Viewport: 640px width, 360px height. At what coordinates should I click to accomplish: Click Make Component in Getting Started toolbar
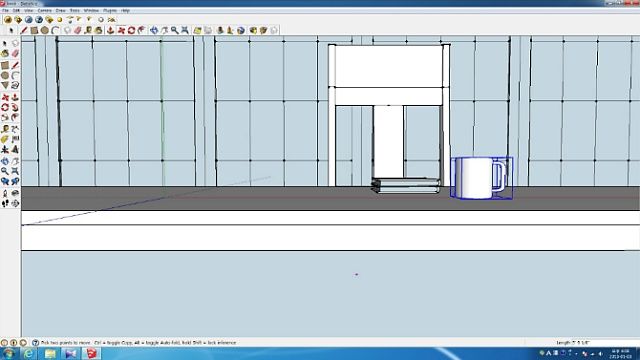67,30
